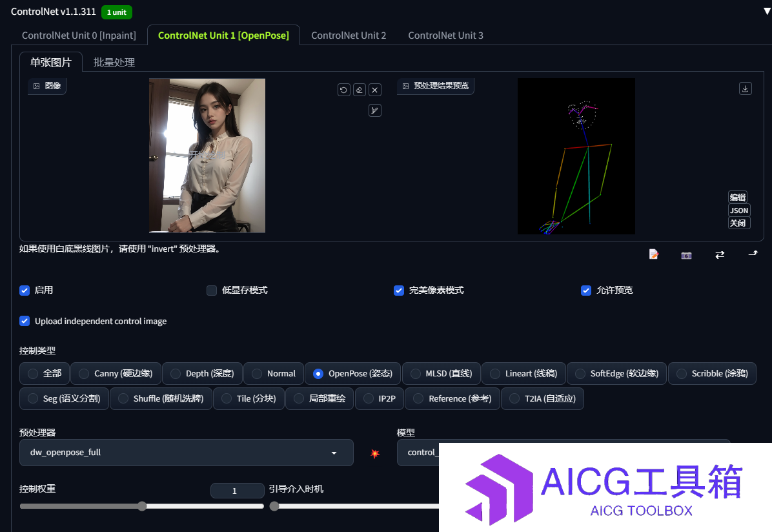Viewport: 772px width, 532px height.
Task: Select the Normal control type
Action: (x=274, y=373)
